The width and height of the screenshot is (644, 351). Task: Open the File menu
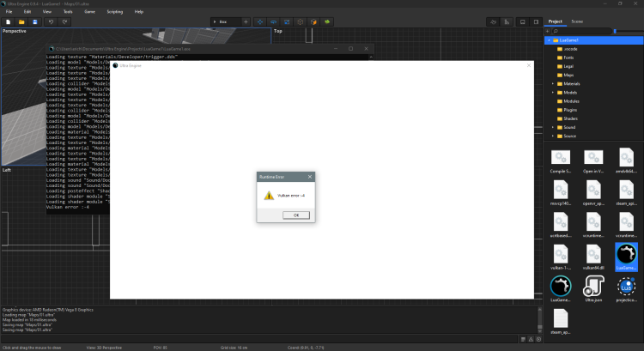[9, 12]
